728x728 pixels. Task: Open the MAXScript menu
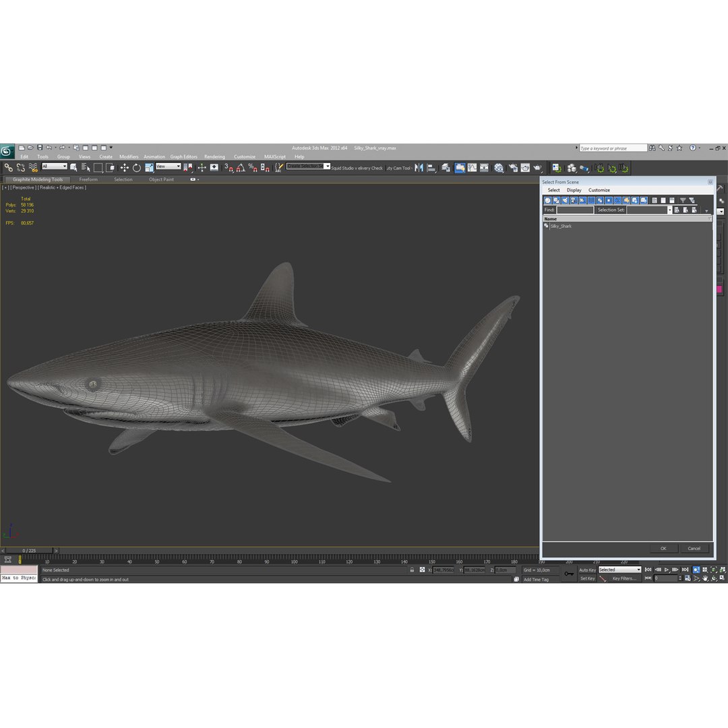tap(275, 156)
